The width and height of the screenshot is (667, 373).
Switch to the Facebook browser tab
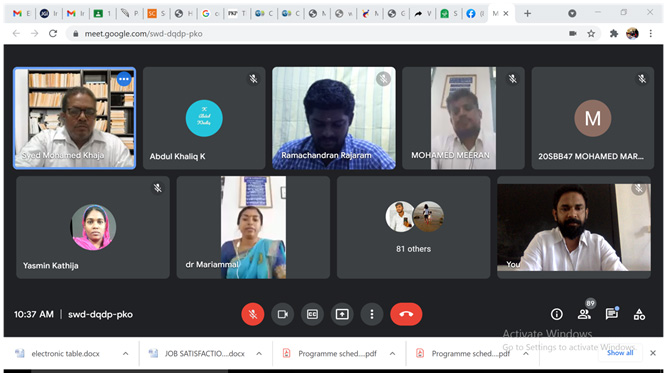tap(475, 14)
